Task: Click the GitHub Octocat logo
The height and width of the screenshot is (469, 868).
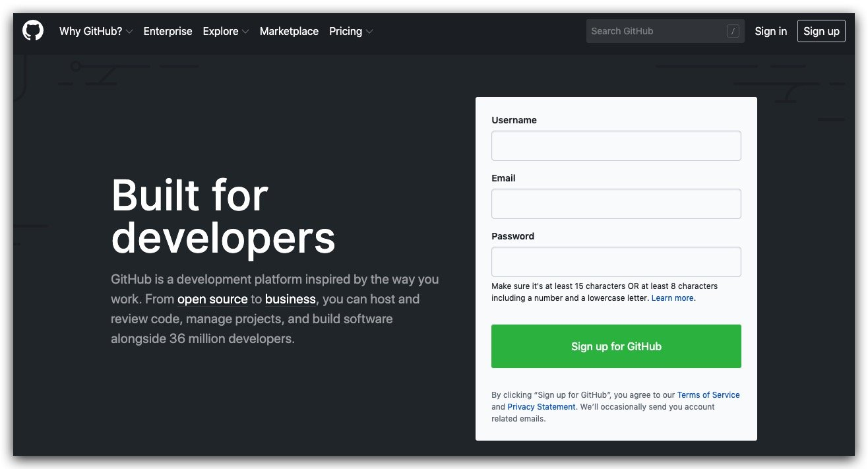Action: (x=33, y=31)
